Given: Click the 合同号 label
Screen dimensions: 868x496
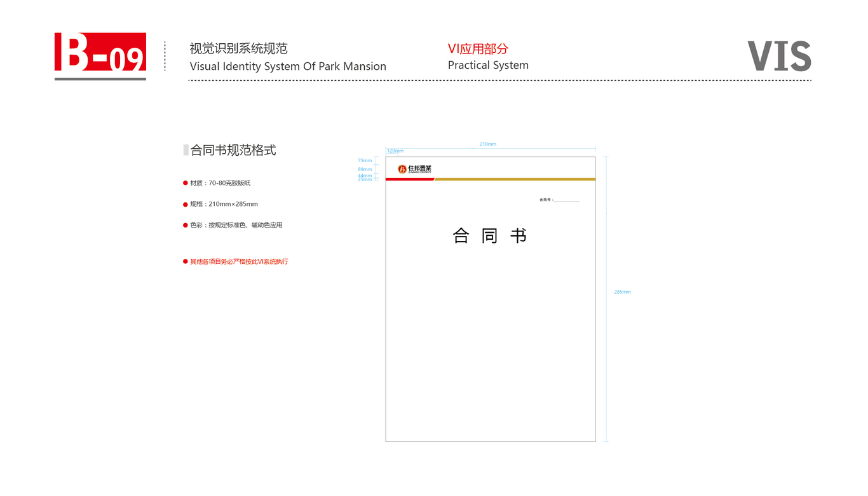Looking at the screenshot, I should click(546, 200).
